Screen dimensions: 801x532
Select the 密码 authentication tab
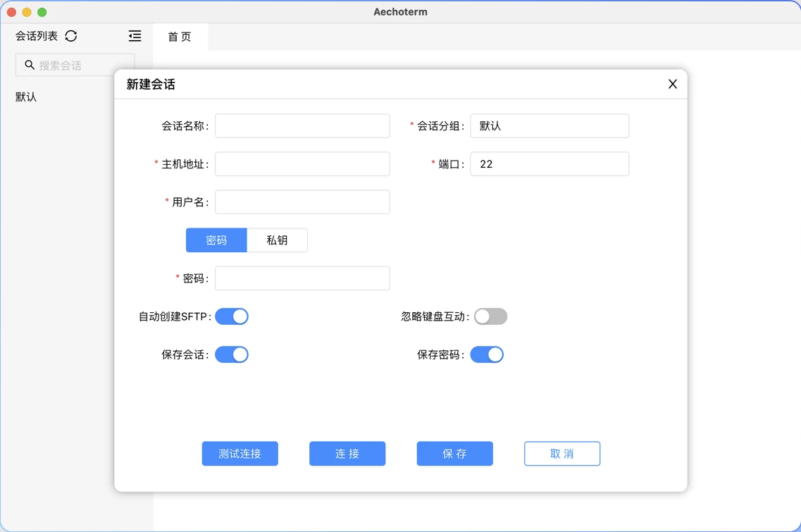[x=216, y=240]
